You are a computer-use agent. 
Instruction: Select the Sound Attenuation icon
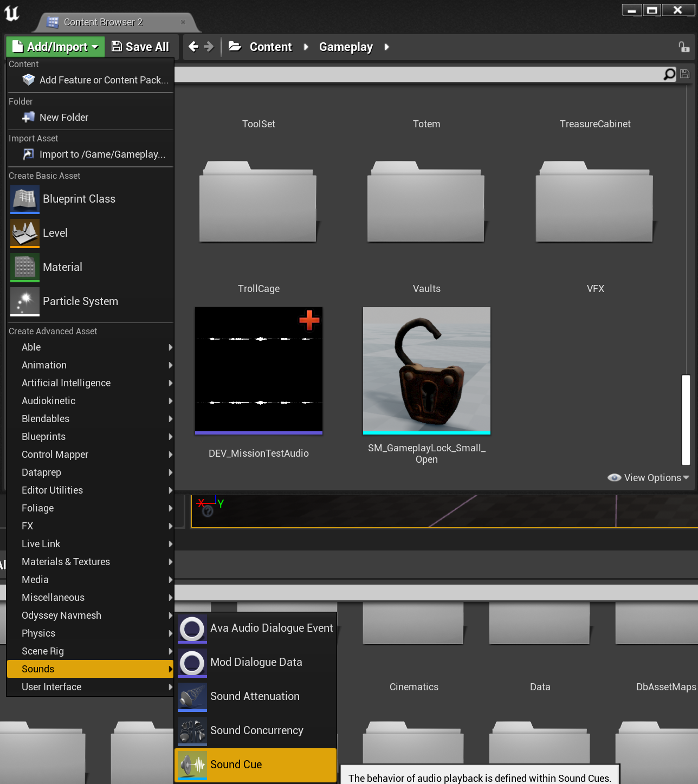192,696
